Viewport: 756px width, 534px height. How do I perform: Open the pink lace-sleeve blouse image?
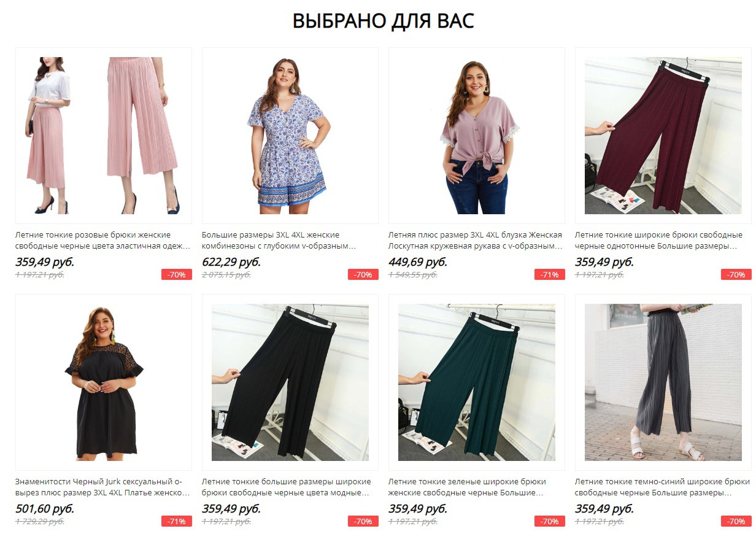[477, 136]
